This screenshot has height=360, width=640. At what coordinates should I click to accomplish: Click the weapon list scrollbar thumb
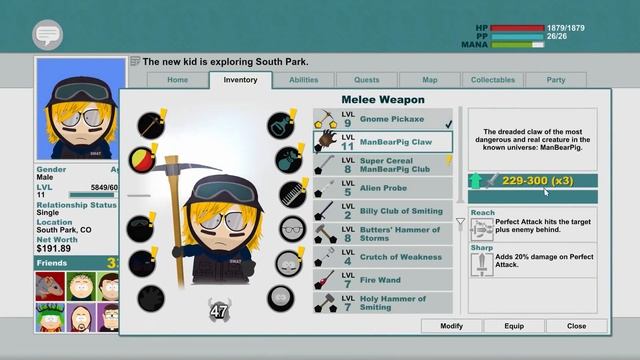point(460,155)
